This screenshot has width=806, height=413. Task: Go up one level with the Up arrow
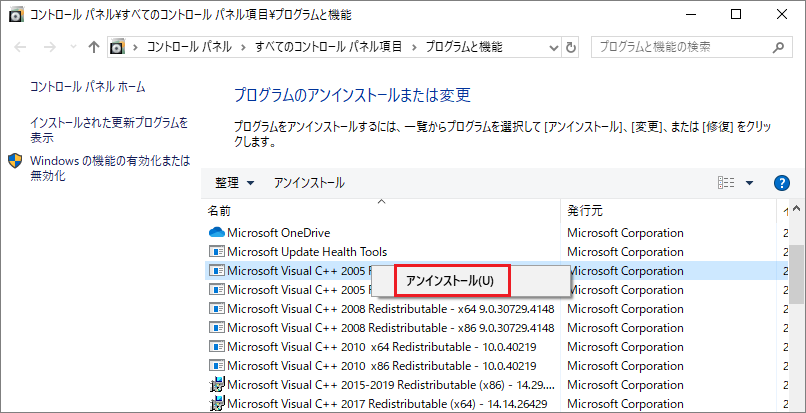click(x=94, y=47)
